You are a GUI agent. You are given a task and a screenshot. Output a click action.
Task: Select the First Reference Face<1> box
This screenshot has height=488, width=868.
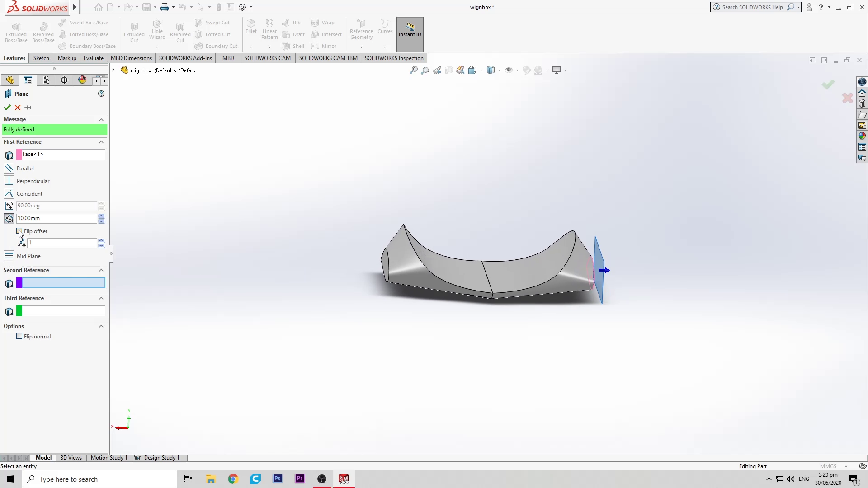pos(61,154)
